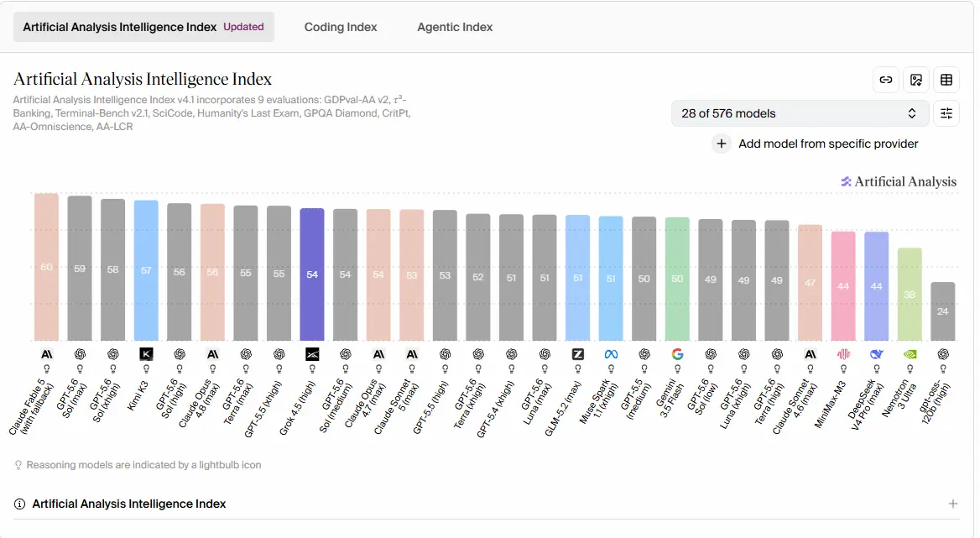Click the Grok 4.5 (high) xAI logo
Screen dimensions: 980x538
(x=312, y=354)
